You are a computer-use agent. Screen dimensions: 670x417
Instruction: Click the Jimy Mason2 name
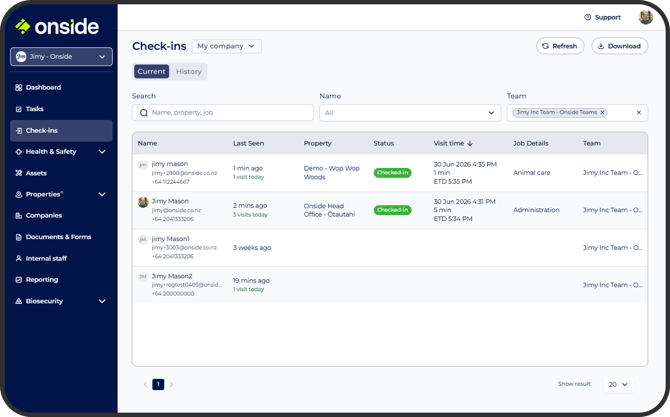pyautogui.click(x=172, y=276)
